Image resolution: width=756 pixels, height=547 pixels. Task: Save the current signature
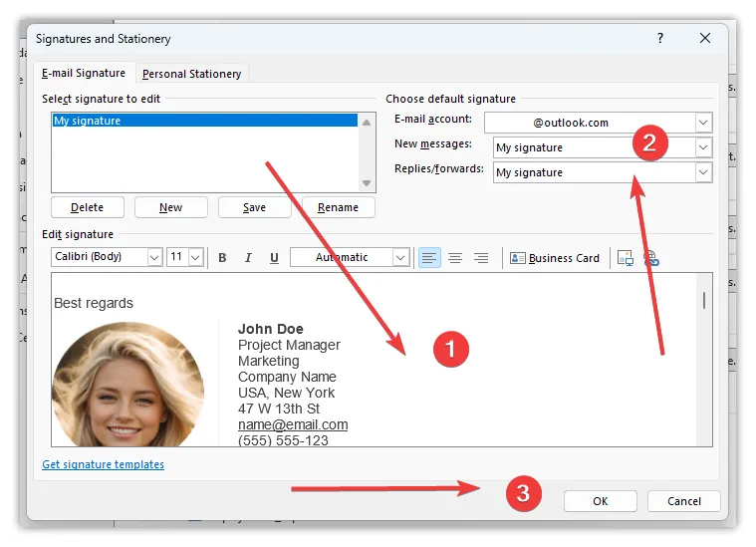pyautogui.click(x=254, y=207)
